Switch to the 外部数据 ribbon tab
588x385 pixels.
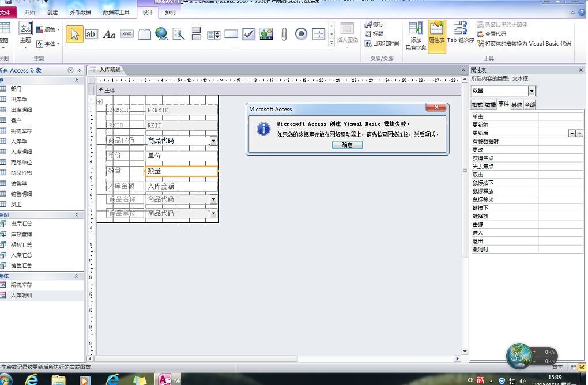point(80,12)
